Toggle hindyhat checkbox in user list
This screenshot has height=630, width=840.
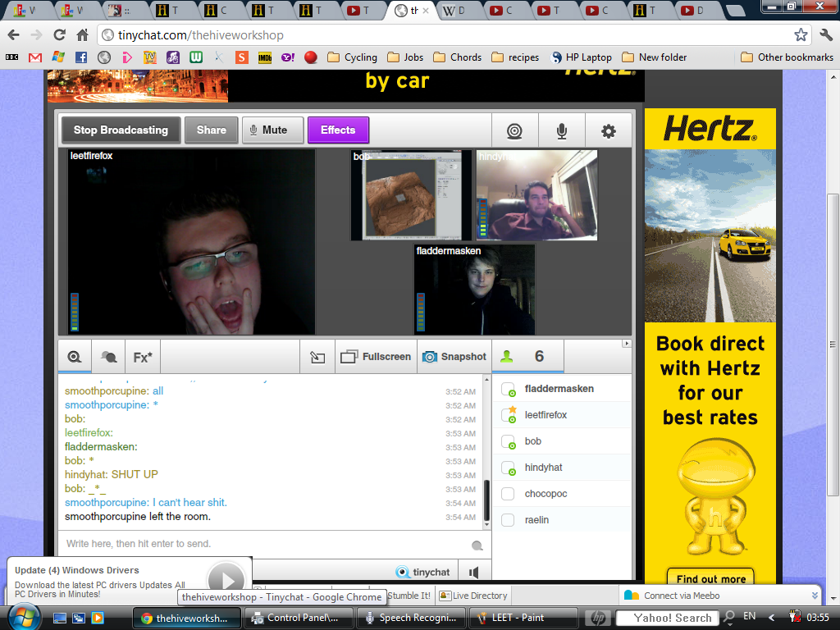coord(508,468)
